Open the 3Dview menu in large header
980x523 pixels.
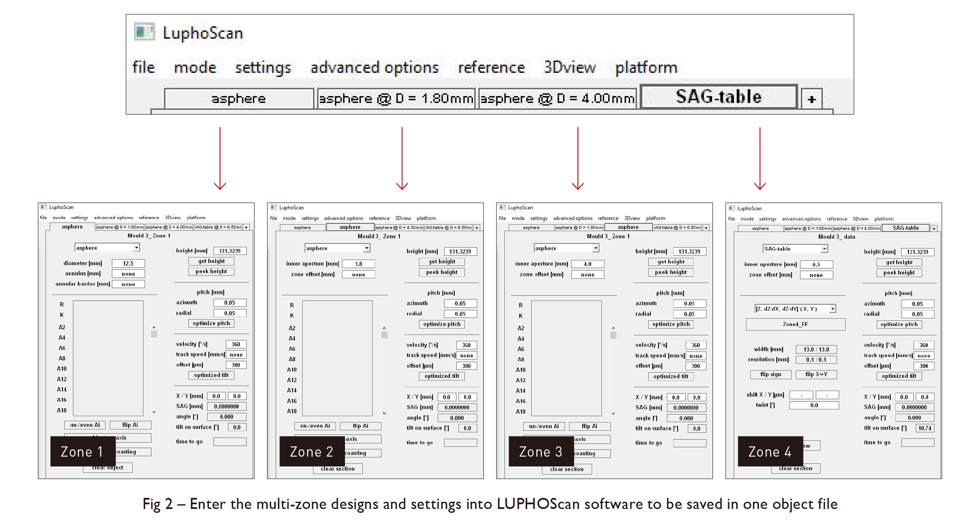[570, 68]
